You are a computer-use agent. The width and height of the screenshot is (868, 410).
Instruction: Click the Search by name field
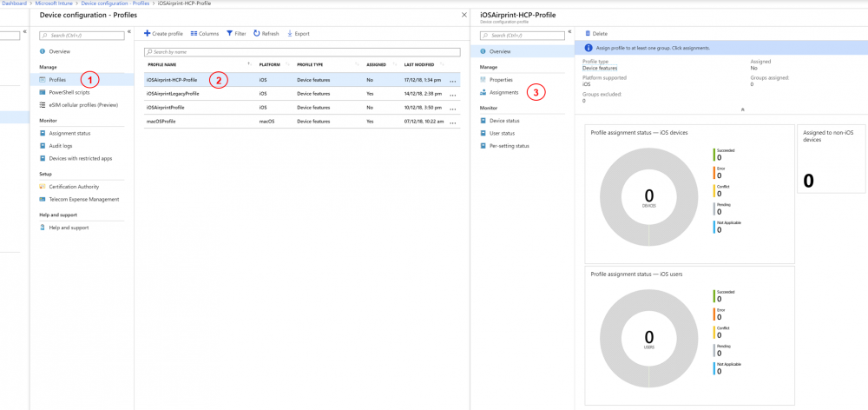(x=301, y=52)
